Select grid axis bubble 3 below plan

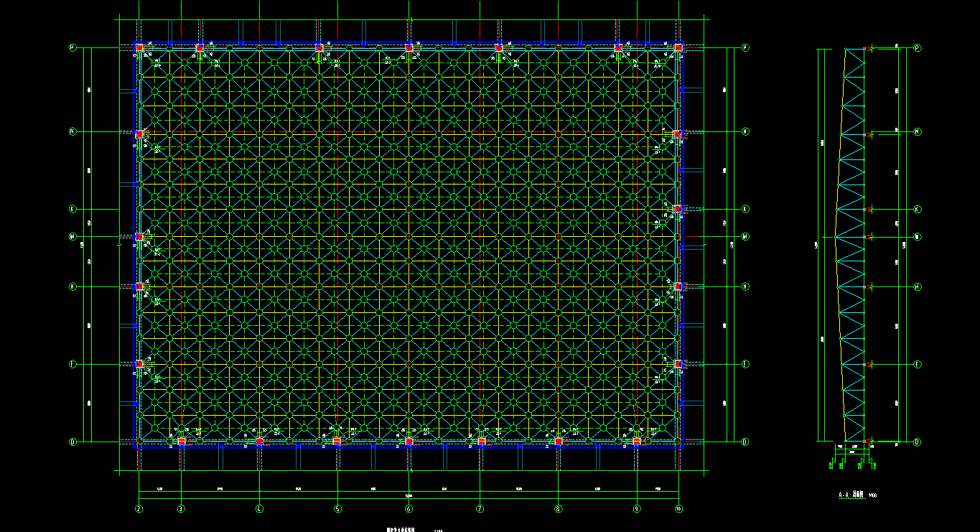pyautogui.click(x=181, y=509)
